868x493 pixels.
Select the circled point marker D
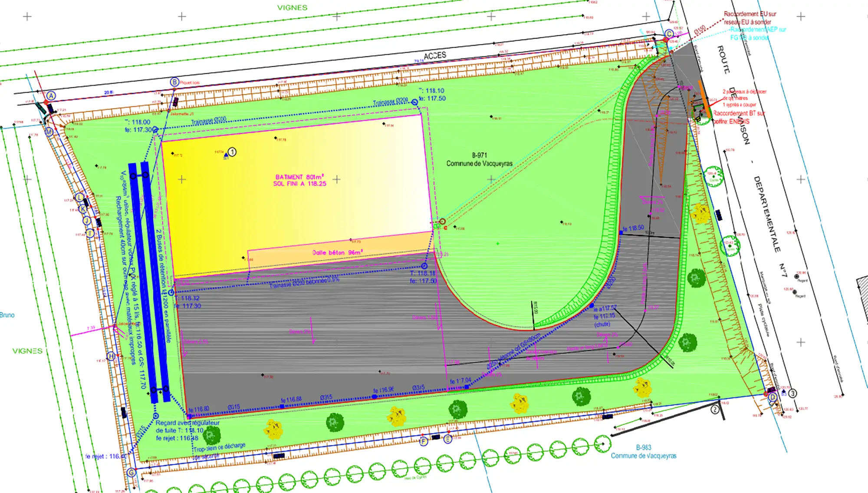[x=773, y=397]
